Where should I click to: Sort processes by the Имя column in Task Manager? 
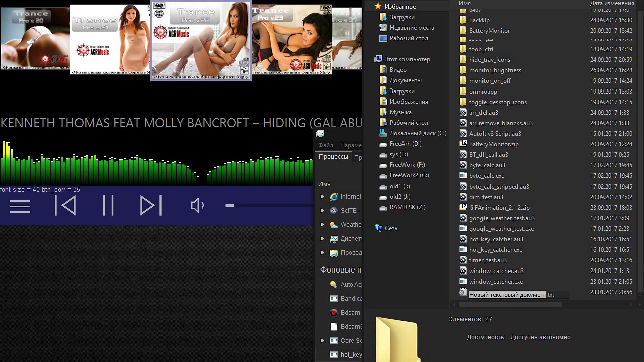pyautogui.click(x=325, y=184)
